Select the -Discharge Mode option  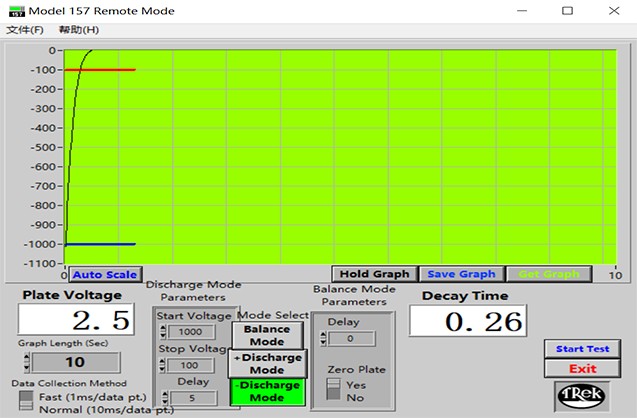(x=267, y=391)
